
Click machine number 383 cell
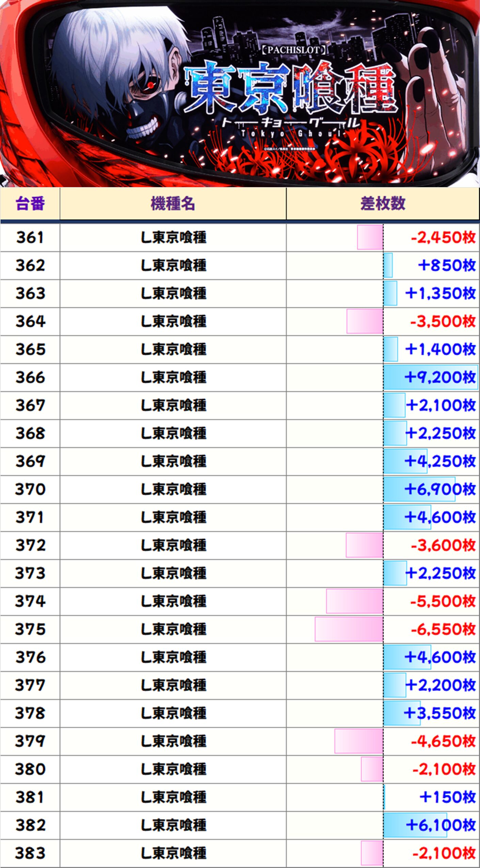(x=30, y=853)
